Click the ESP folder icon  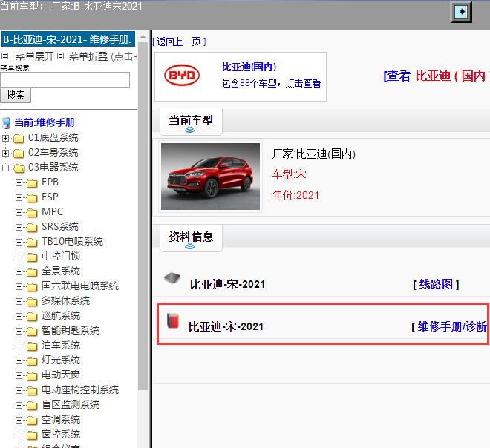32,197
